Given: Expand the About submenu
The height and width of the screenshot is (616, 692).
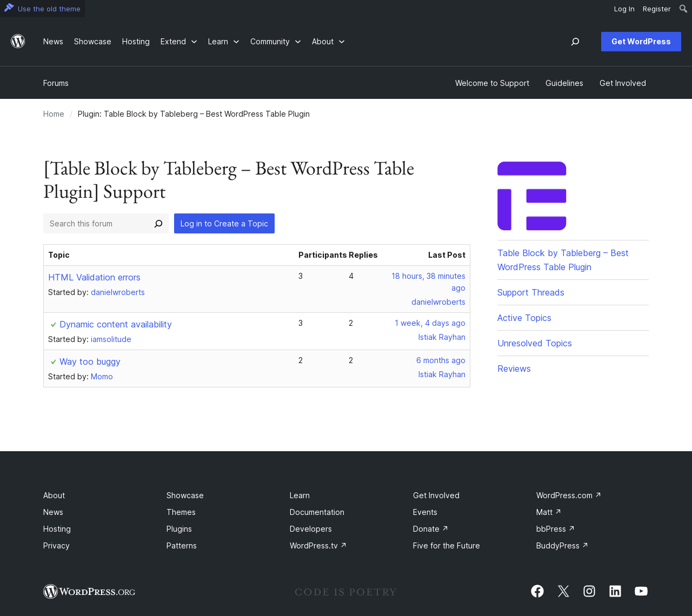Looking at the screenshot, I should tap(342, 42).
